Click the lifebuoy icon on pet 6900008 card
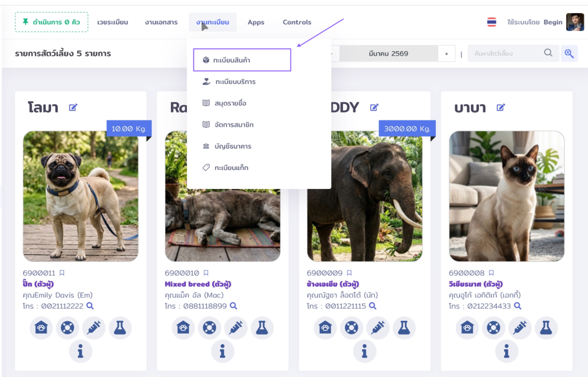 coord(493,327)
